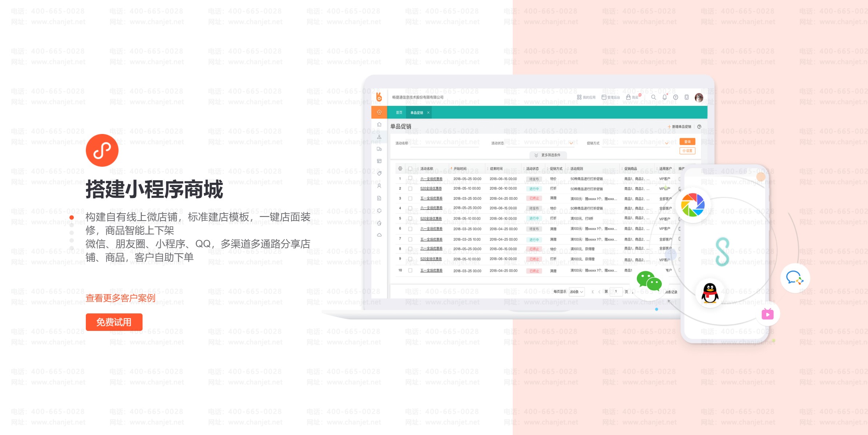Click the teal S icon on phone
The height and width of the screenshot is (435, 868).
[723, 252]
